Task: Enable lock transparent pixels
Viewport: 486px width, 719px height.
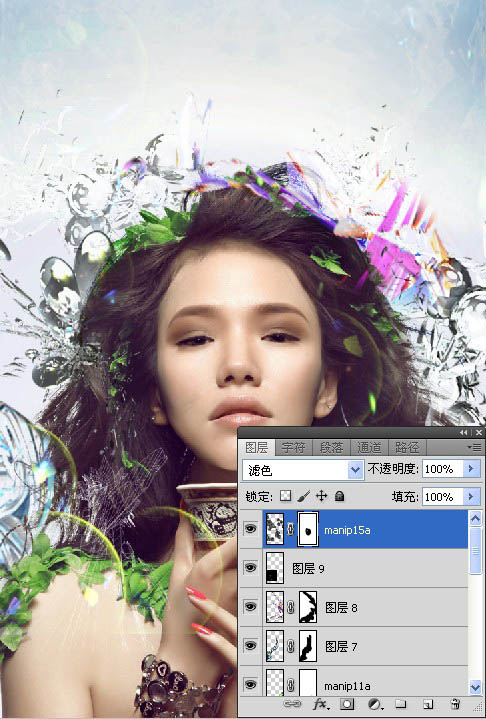Action: coord(285,496)
